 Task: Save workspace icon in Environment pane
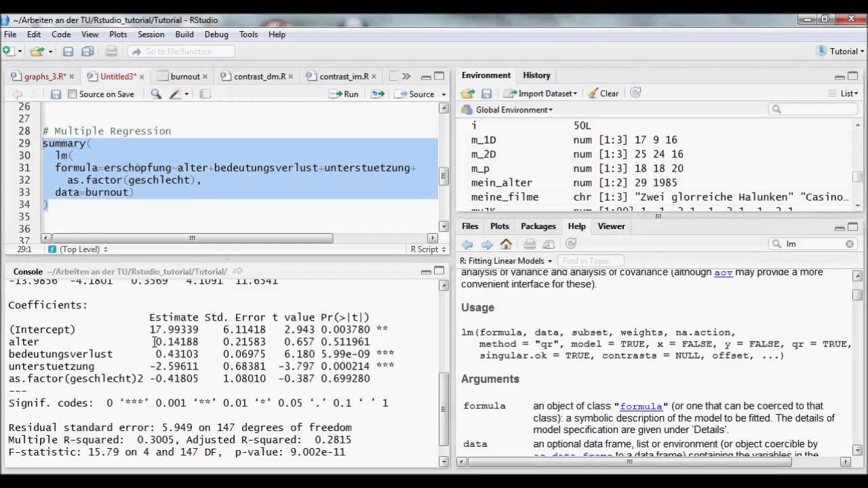(486, 94)
